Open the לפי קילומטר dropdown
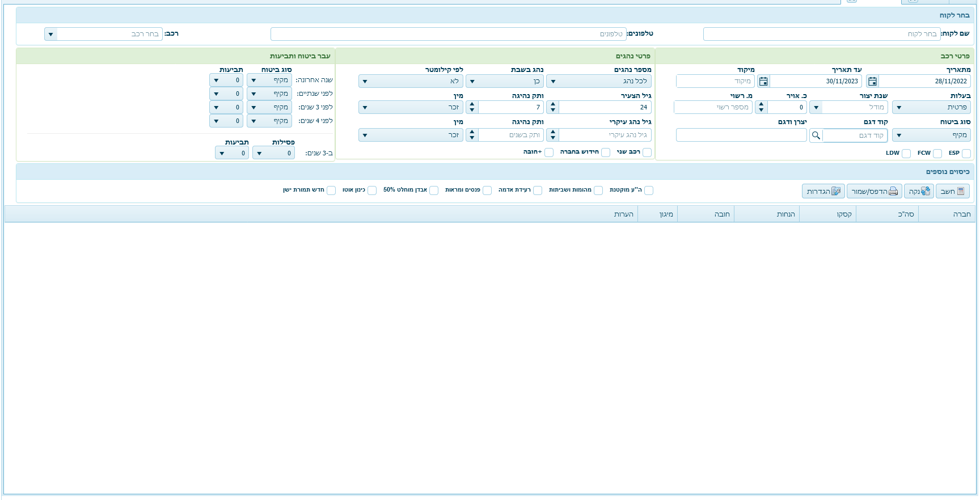 click(411, 82)
